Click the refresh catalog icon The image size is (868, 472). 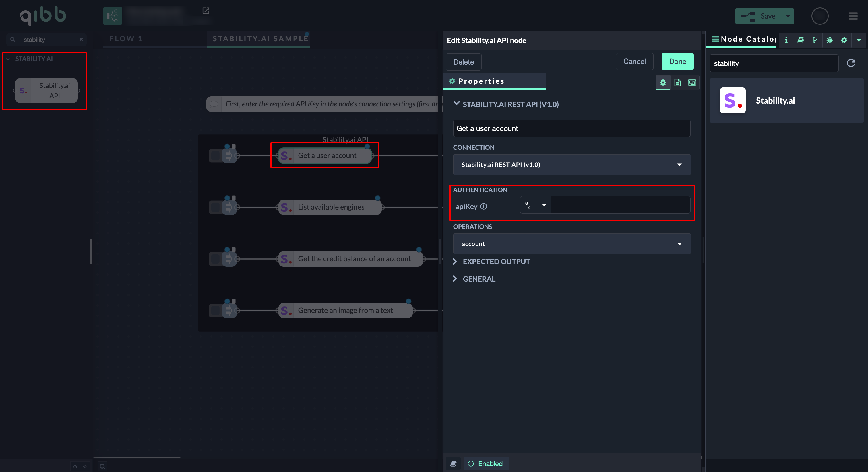click(x=851, y=63)
